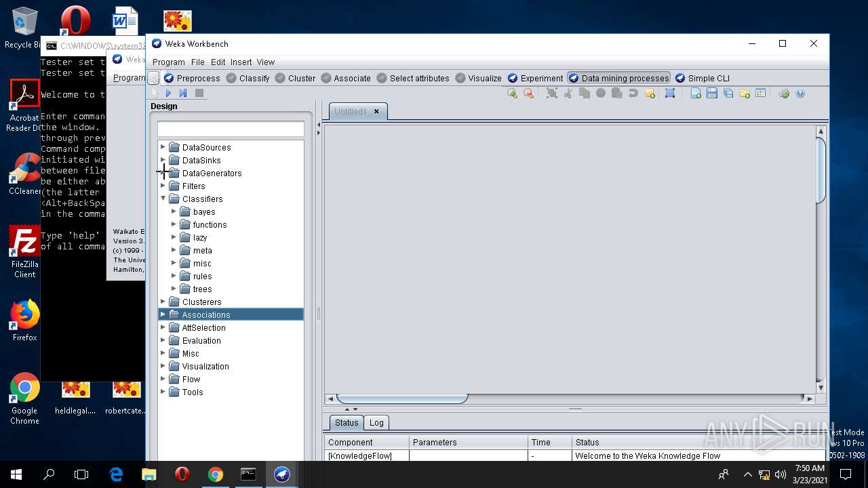Switch to the Classify perspective
868x488 pixels.
point(248,78)
